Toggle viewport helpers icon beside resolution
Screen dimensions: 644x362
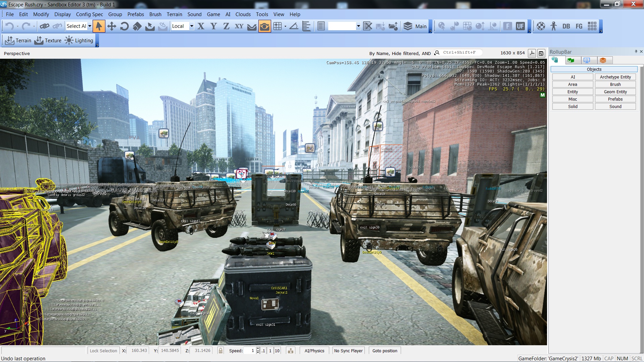pyautogui.click(x=532, y=53)
